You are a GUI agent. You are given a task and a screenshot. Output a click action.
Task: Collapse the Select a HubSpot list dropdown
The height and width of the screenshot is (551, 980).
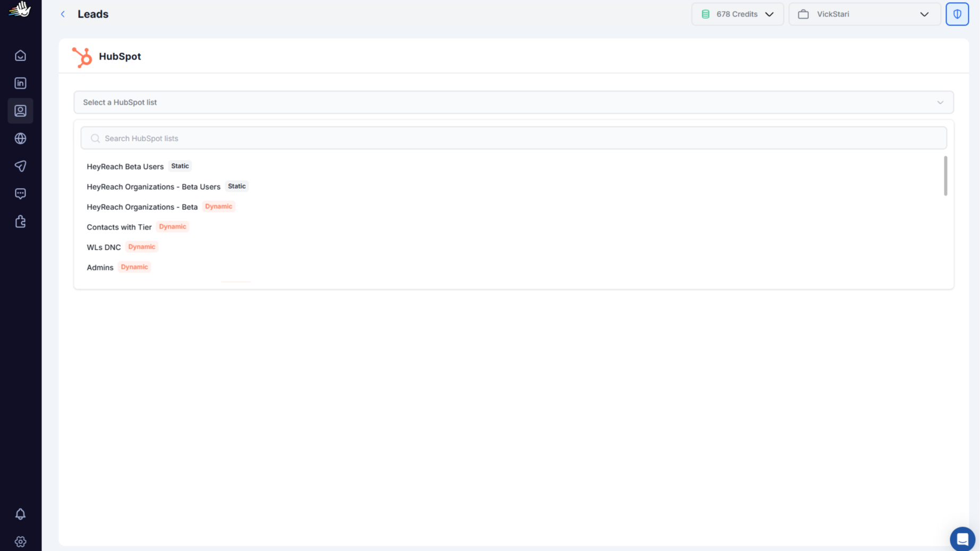click(514, 103)
